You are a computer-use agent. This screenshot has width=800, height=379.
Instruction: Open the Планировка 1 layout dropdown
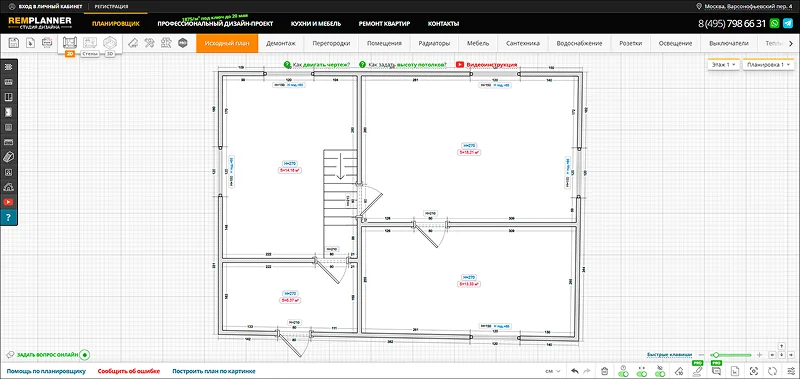(x=768, y=65)
